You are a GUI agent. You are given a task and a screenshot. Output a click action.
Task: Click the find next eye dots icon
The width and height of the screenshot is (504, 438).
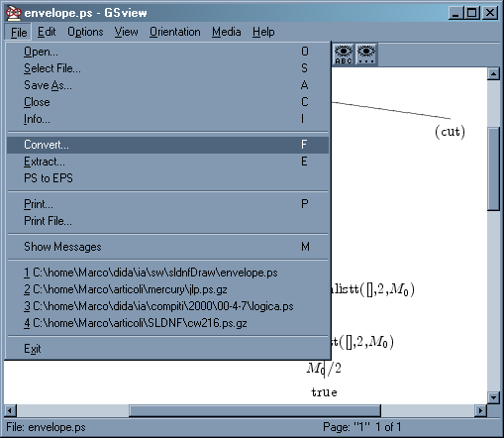point(366,55)
